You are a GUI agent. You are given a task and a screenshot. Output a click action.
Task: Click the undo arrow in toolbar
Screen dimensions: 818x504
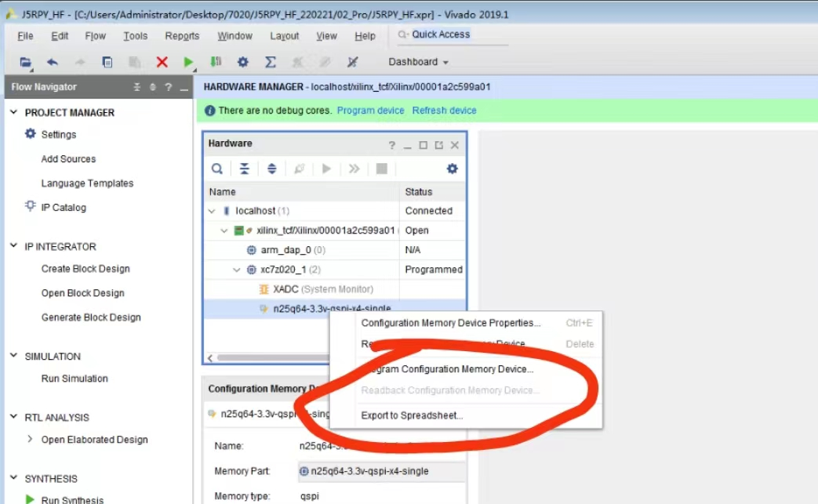point(53,62)
